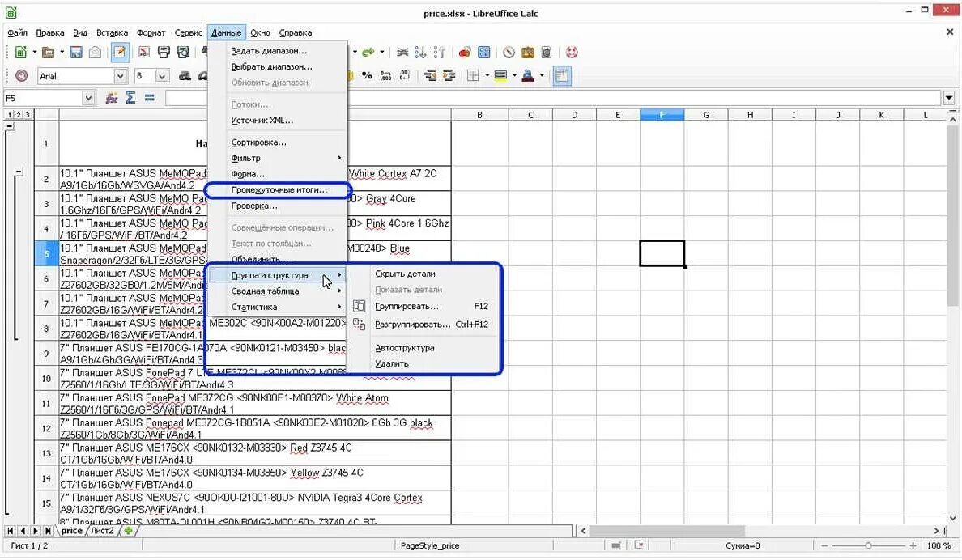
Task: Apply Percent number format
Action: [x=367, y=76]
